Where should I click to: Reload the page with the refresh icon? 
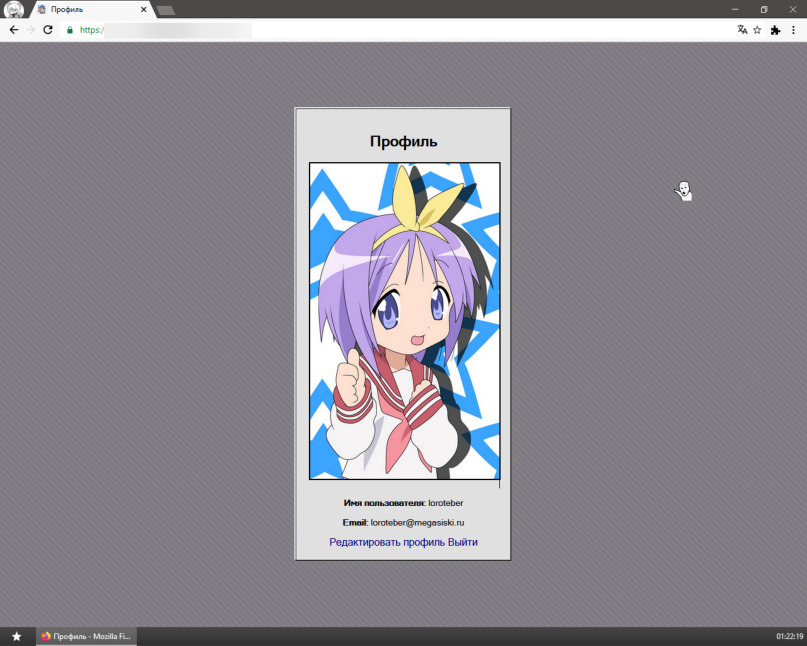pyautogui.click(x=48, y=30)
